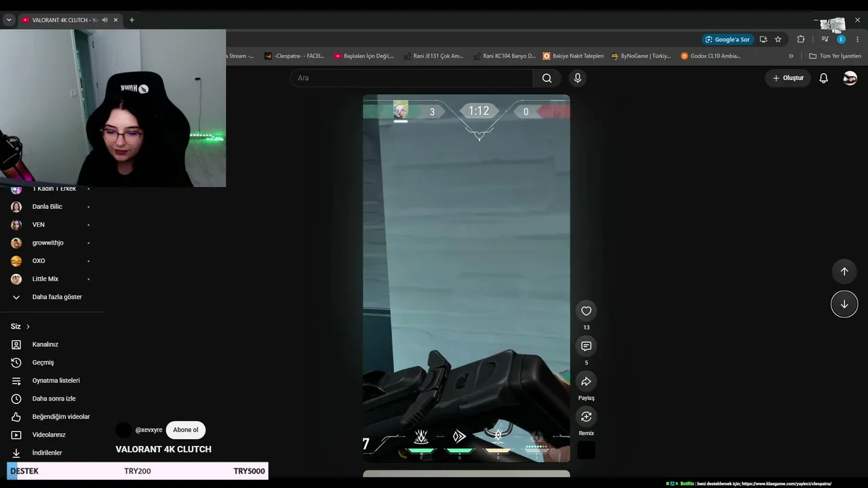Viewport: 868px width, 488px height.
Task: Open the Stream bookmark at bar's left edge
Action: [x=241, y=56]
